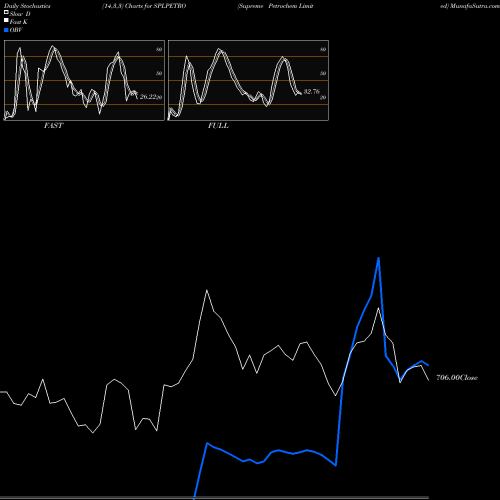The height and width of the screenshot is (500, 500).
Task: Click the white close price line's highest peak
Action: 207,290
